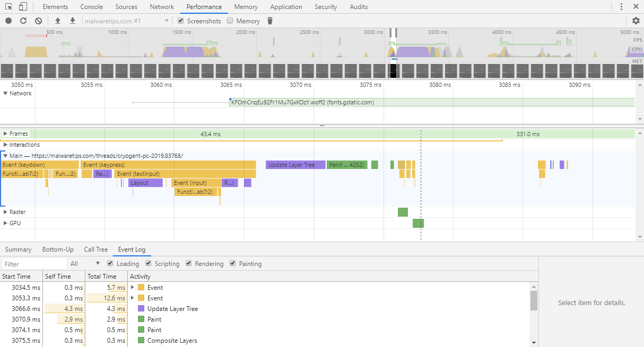The image size is (644, 347).
Task: Click the reload and profile icon
Action: point(23,21)
